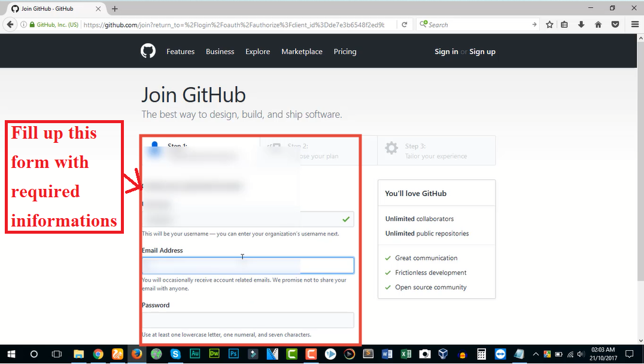Open Adobe Photoshop from taskbar
This screenshot has height=364, width=644.
(x=233, y=354)
